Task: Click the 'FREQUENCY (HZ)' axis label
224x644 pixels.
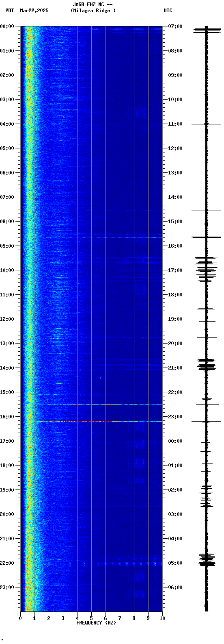Action: 96,623
